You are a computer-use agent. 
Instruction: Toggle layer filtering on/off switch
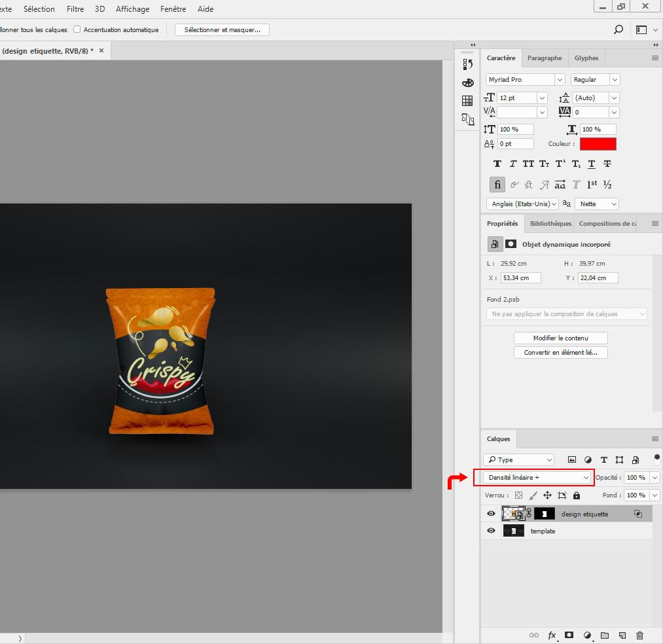coord(656,459)
